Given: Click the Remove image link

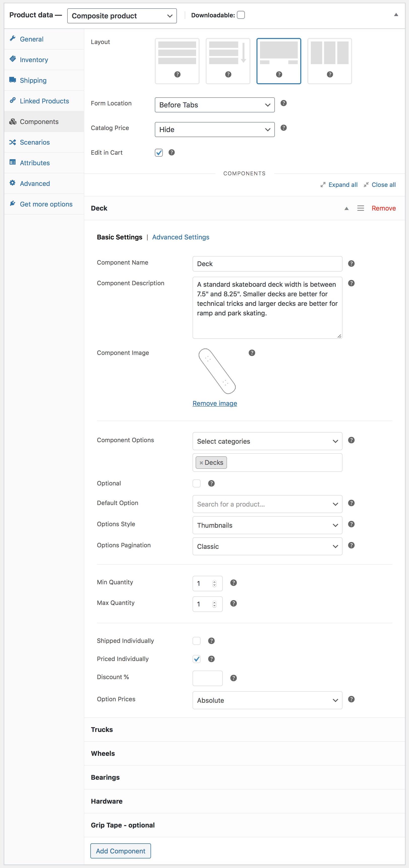Looking at the screenshot, I should pyautogui.click(x=215, y=403).
